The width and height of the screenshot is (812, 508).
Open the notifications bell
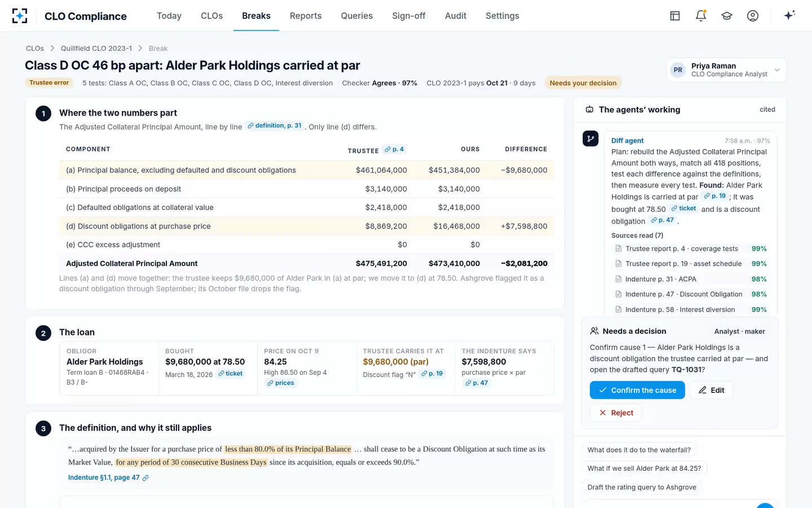[701, 16]
